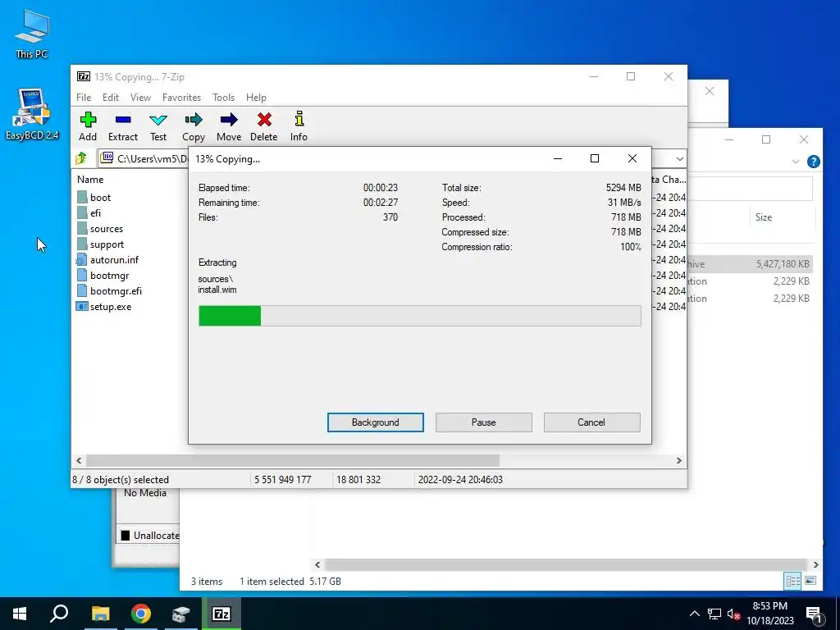Click the Name column header
Viewport: 840px width, 630px height.
[x=90, y=180]
